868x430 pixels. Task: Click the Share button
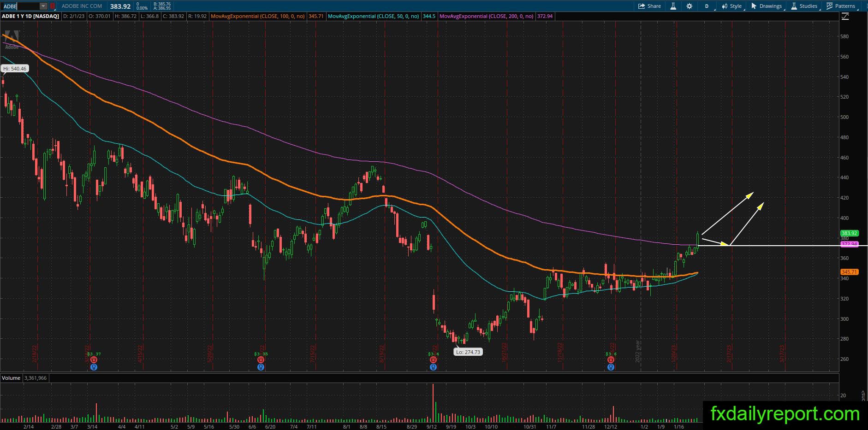tap(649, 6)
